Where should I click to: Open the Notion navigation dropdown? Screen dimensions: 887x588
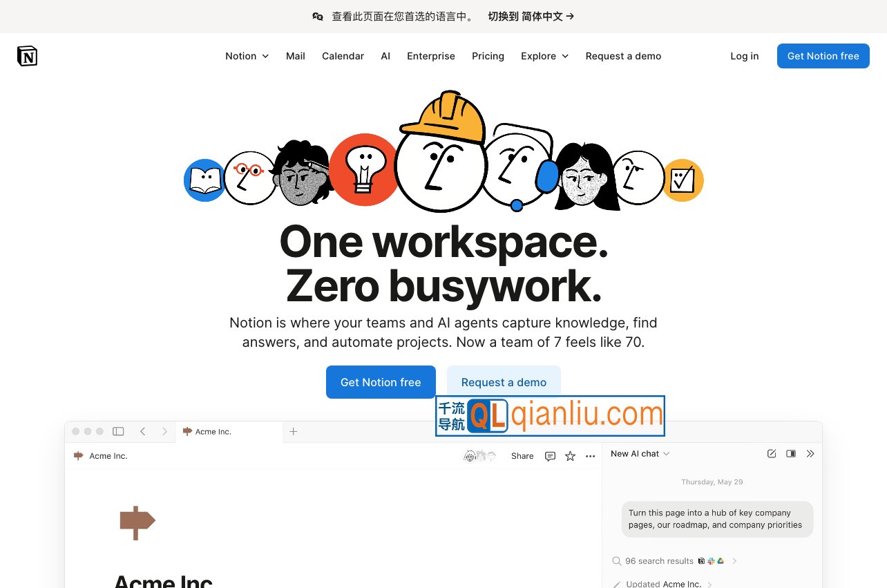click(247, 56)
